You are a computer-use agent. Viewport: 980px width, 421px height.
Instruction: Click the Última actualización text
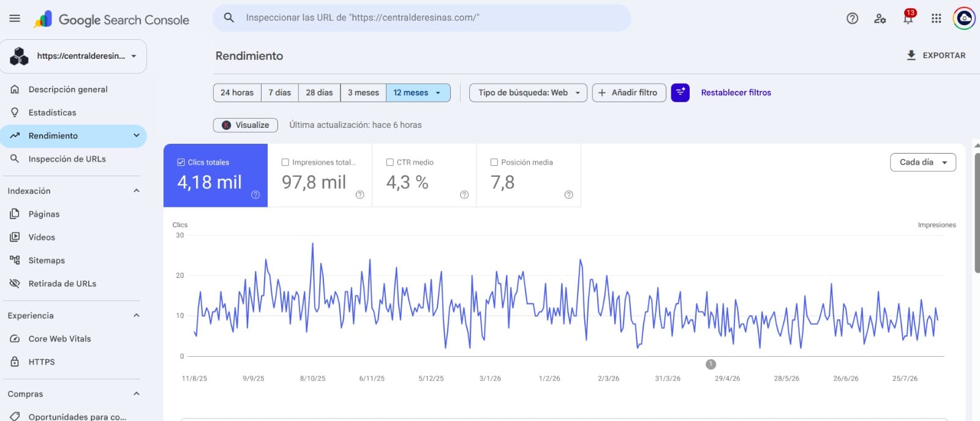(355, 125)
